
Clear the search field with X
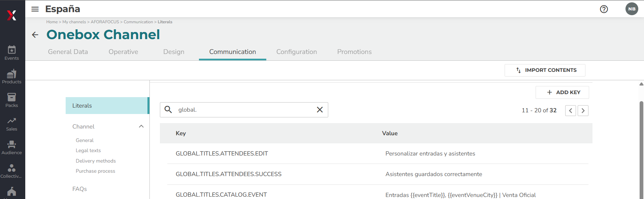coord(320,110)
